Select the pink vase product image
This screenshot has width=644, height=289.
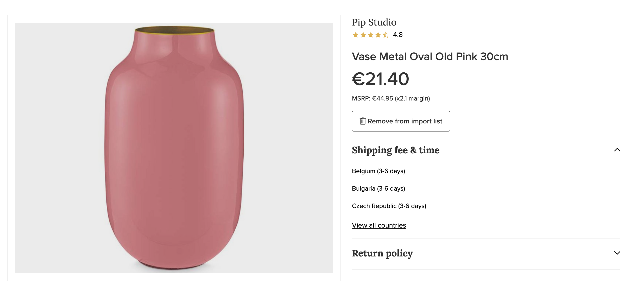174,148
